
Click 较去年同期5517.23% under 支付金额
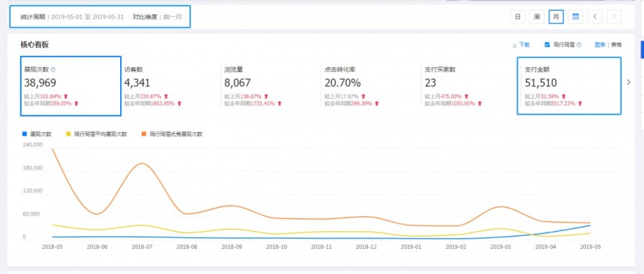click(551, 104)
